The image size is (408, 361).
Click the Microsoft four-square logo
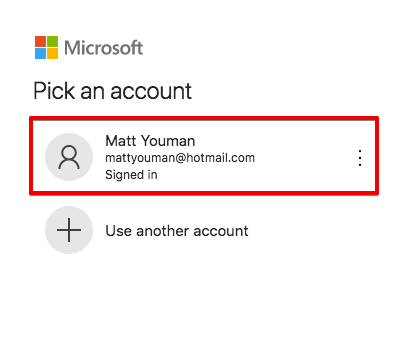(47, 47)
